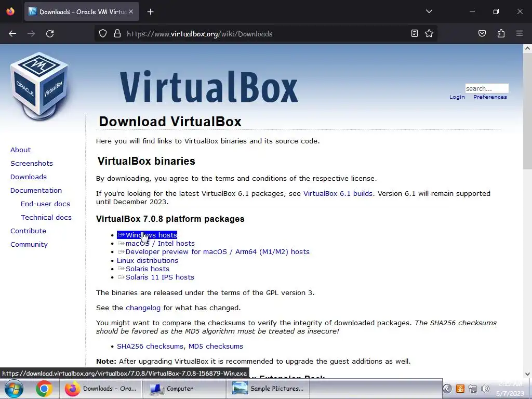This screenshot has height=399, width=532.
Task: Click the site search box
Action: pos(487,88)
